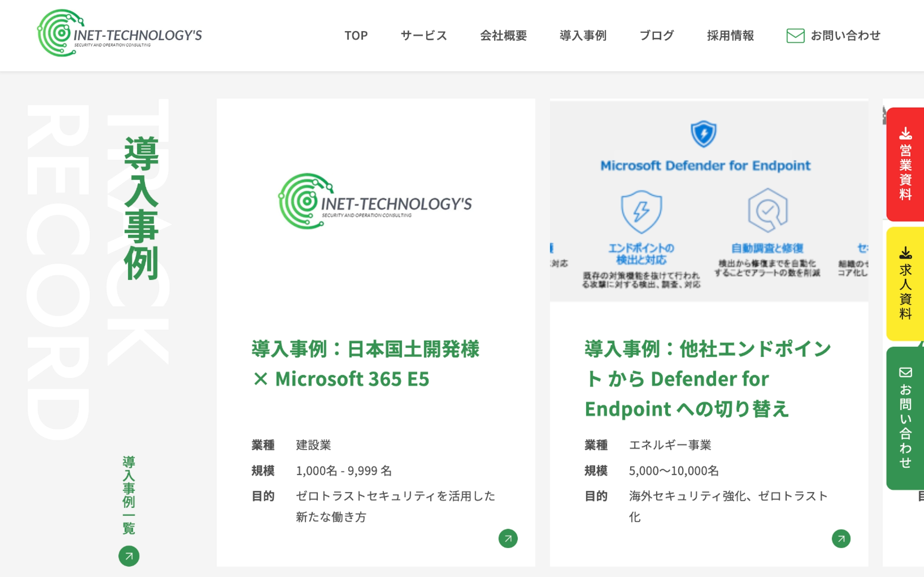Open the ブログ navigation link
This screenshot has height=577, width=924.
pyautogui.click(x=657, y=35)
